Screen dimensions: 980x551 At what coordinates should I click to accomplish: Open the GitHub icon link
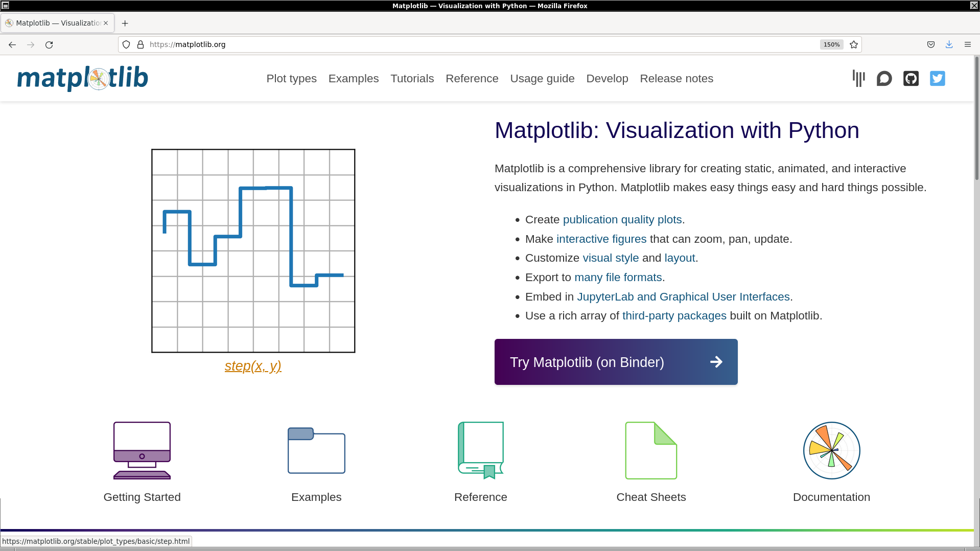[x=911, y=78]
